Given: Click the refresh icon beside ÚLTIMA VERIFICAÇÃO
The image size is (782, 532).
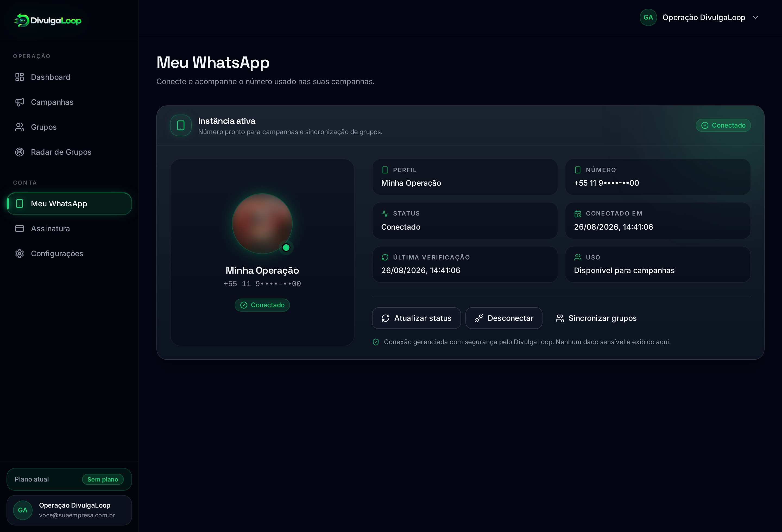Looking at the screenshot, I should (x=385, y=257).
